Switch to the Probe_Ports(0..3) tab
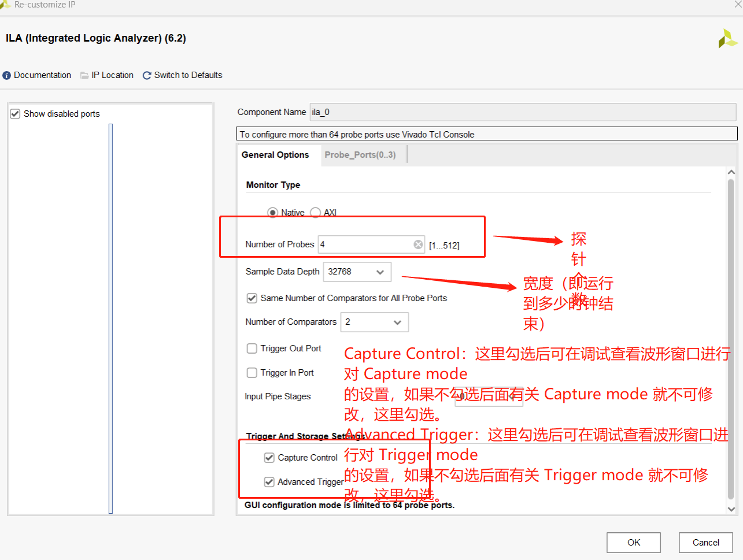Image resolution: width=743 pixels, height=560 pixels. coord(360,155)
